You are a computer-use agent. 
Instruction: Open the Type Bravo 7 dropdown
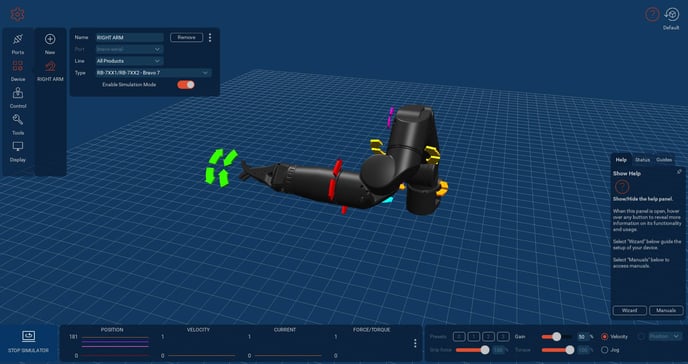(x=154, y=73)
